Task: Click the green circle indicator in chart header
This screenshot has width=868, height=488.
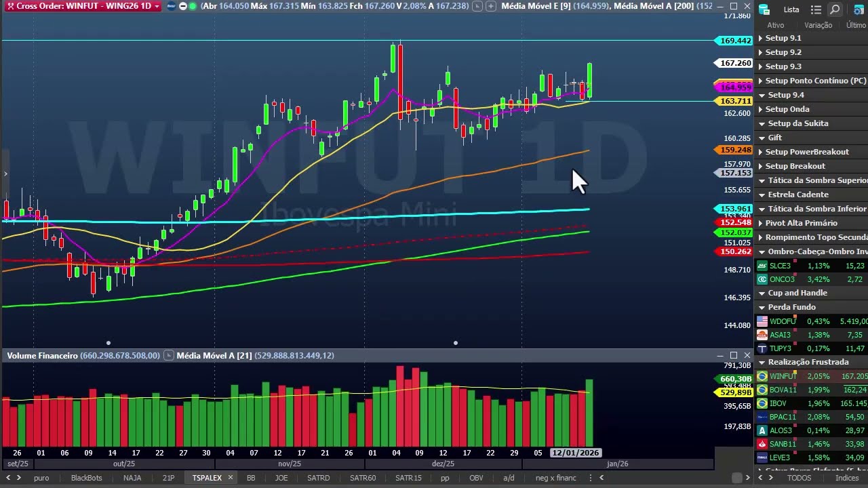Action: (193, 6)
